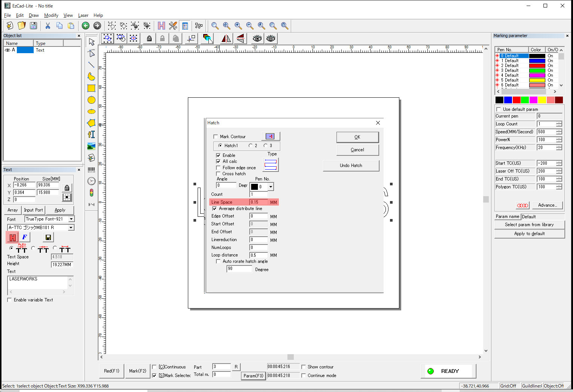The height and width of the screenshot is (392, 573).
Task: Toggle the Cross hatch checkbox
Action: pyautogui.click(x=218, y=174)
